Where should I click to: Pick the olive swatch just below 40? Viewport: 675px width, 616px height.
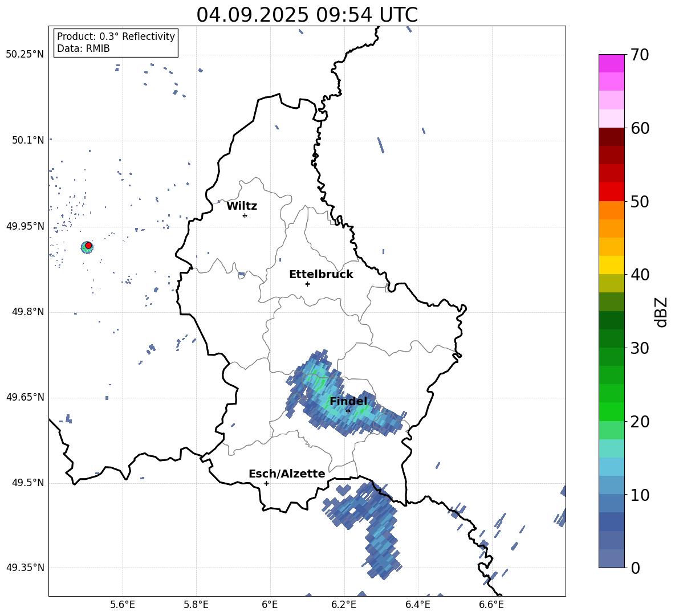point(611,283)
